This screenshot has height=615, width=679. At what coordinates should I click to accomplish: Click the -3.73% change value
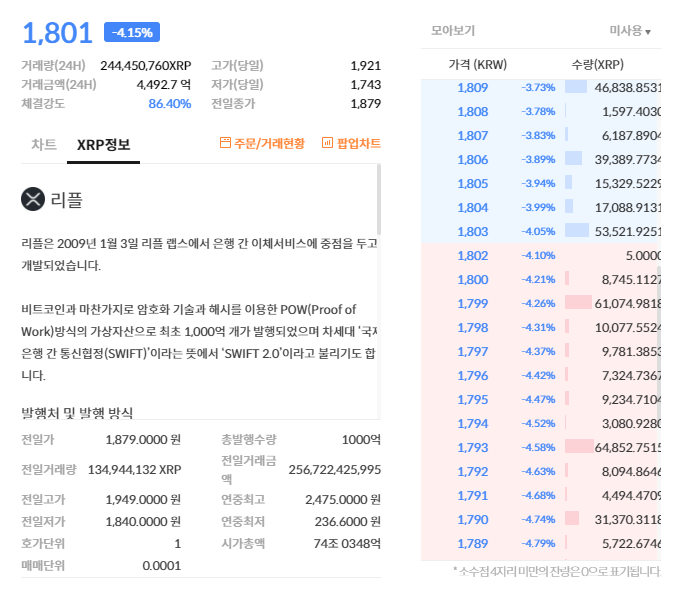pos(538,87)
